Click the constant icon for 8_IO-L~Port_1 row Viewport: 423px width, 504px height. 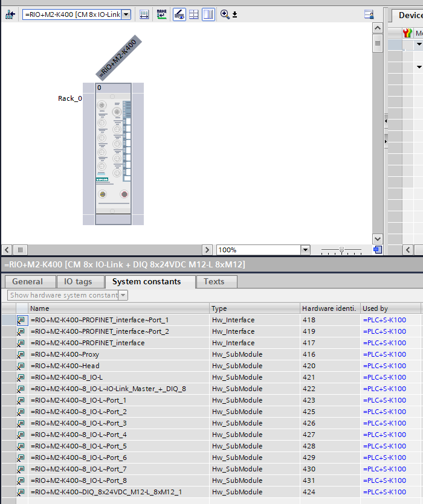pos(21,401)
